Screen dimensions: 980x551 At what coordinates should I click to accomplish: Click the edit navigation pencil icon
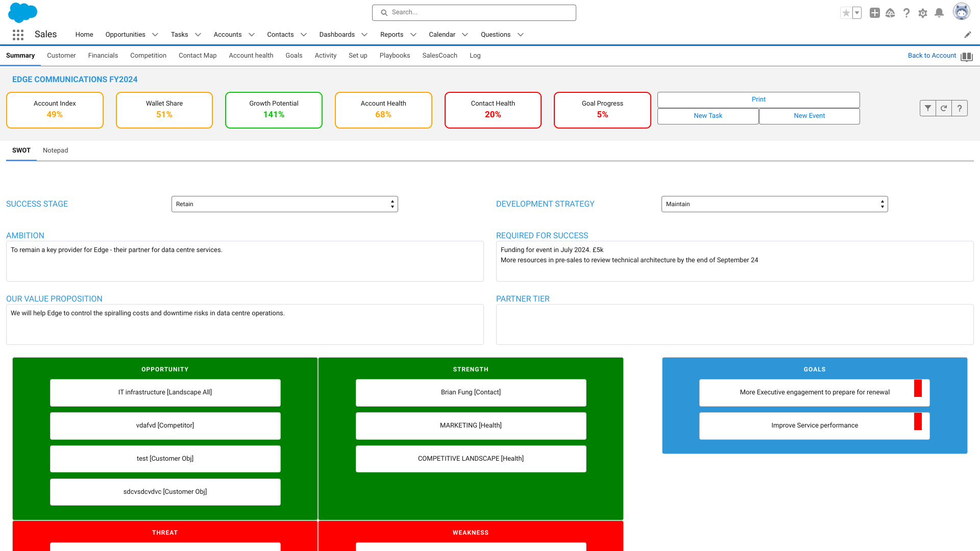(x=967, y=35)
